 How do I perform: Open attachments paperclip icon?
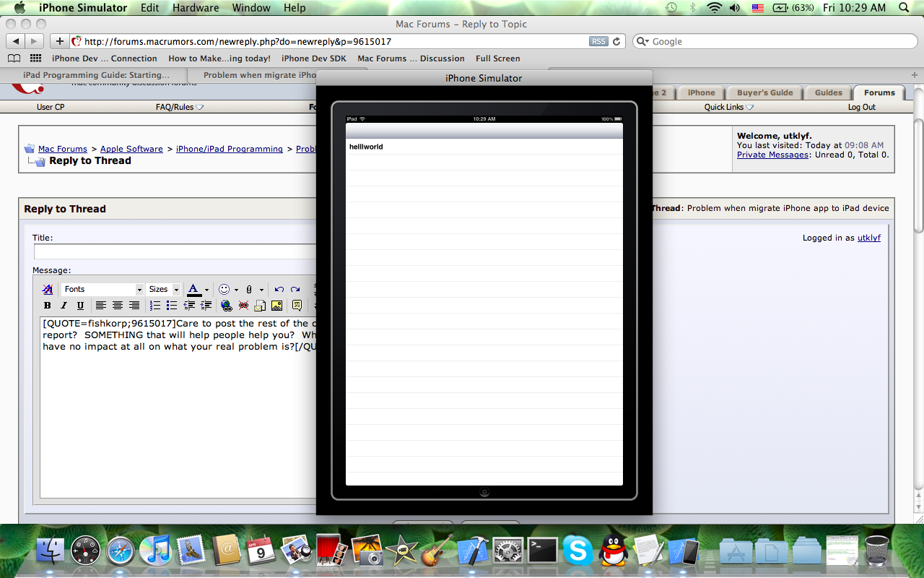[249, 289]
